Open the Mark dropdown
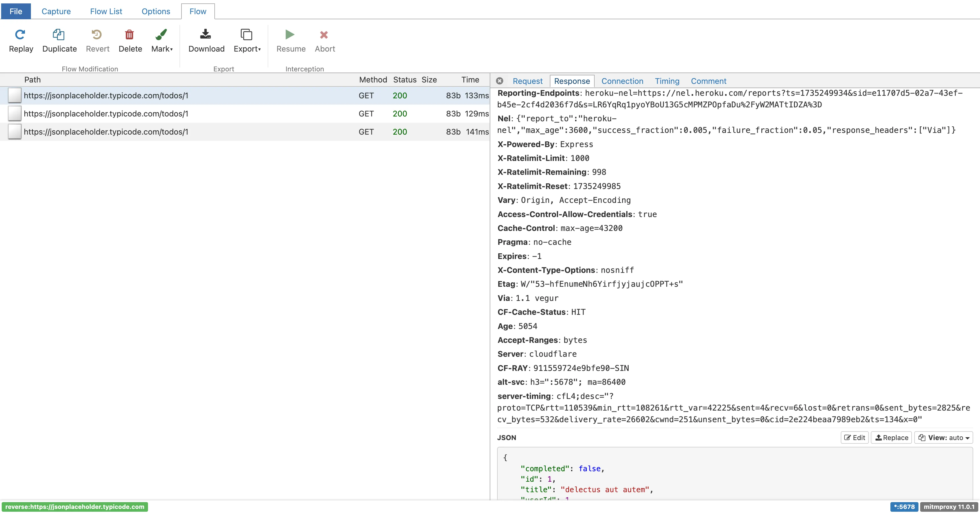The image size is (980, 514). [x=162, y=41]
